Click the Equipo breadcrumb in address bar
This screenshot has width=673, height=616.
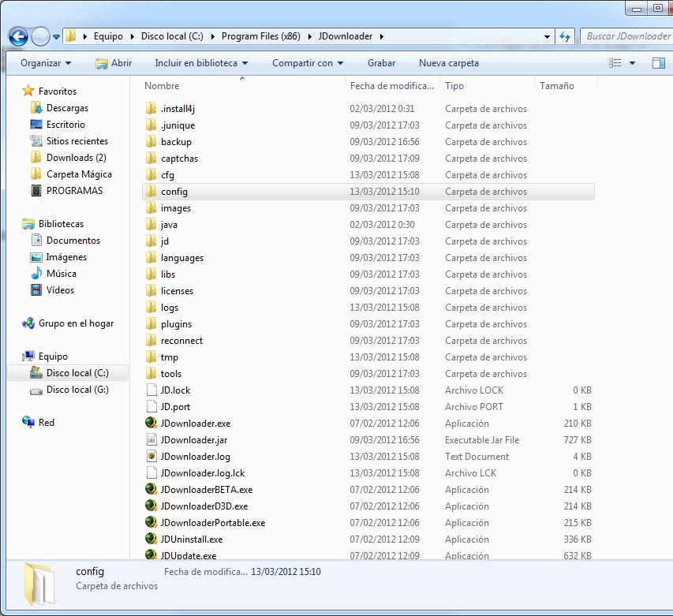[108, 36]
